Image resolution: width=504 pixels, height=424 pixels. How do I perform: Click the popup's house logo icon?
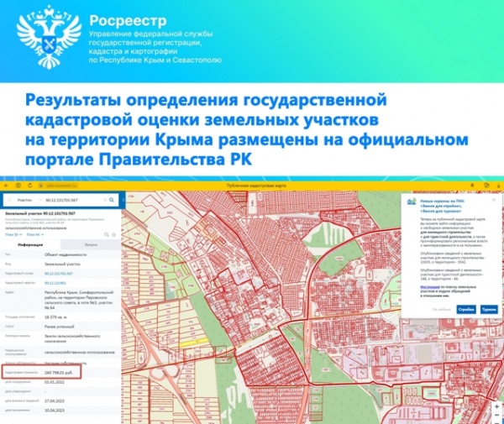(412, 202)
